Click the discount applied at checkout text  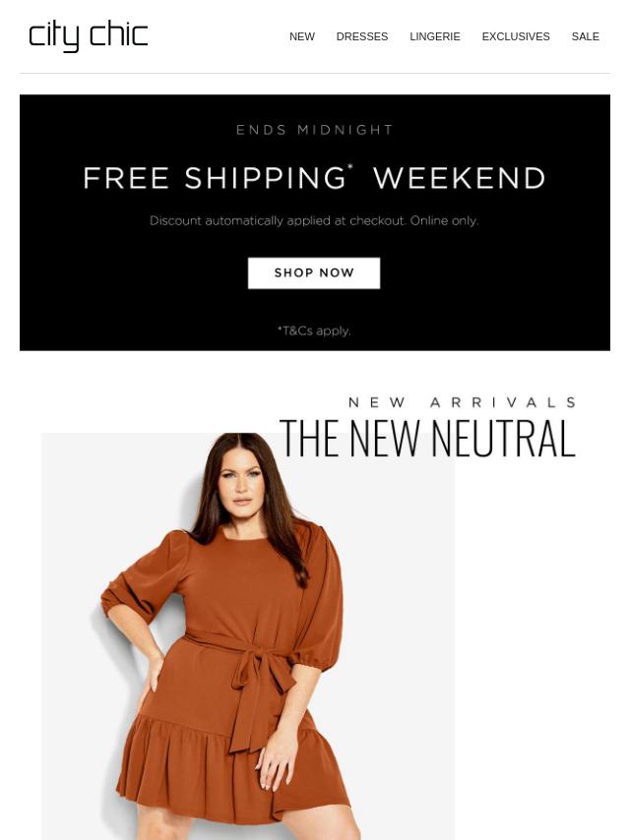click(314, 220)
